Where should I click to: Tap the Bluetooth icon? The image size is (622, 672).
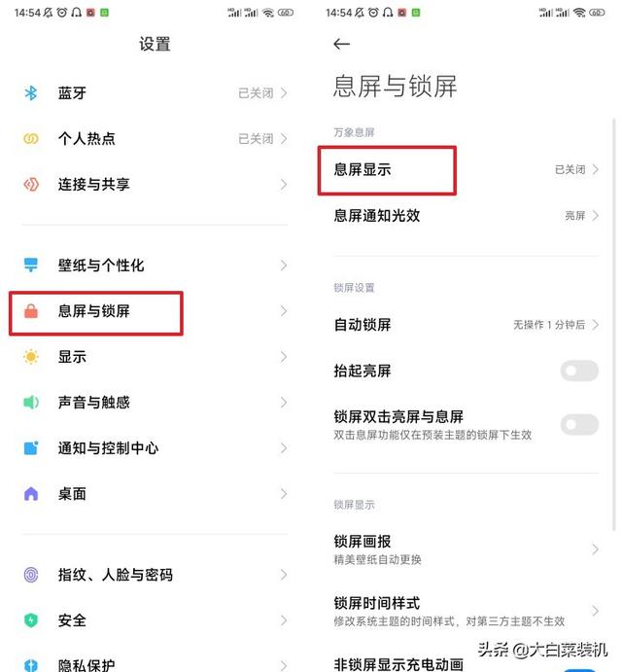coord(31,93)
